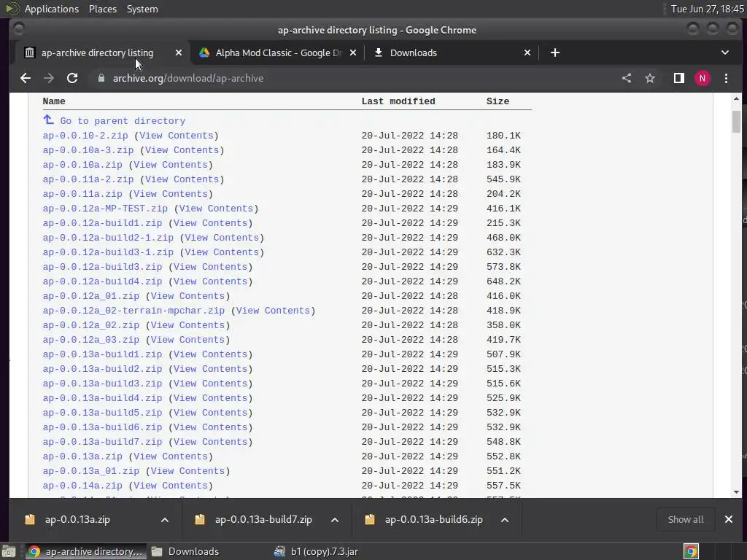Image resolution: width=747 pixels, height=560 pixels.
Task: View Contents of ap-0.0.10a-3.zip
Action: coord(182,150)
